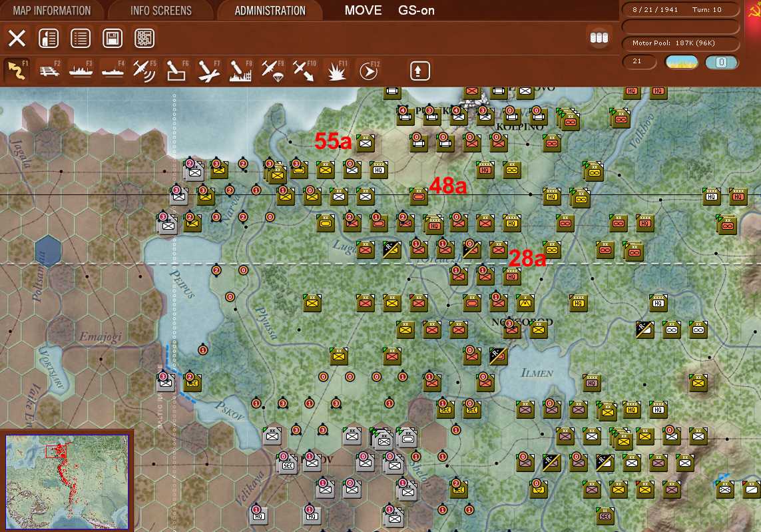Select the F8 bomb city icon
The image size is (761, 532).
tap(240, 71)
